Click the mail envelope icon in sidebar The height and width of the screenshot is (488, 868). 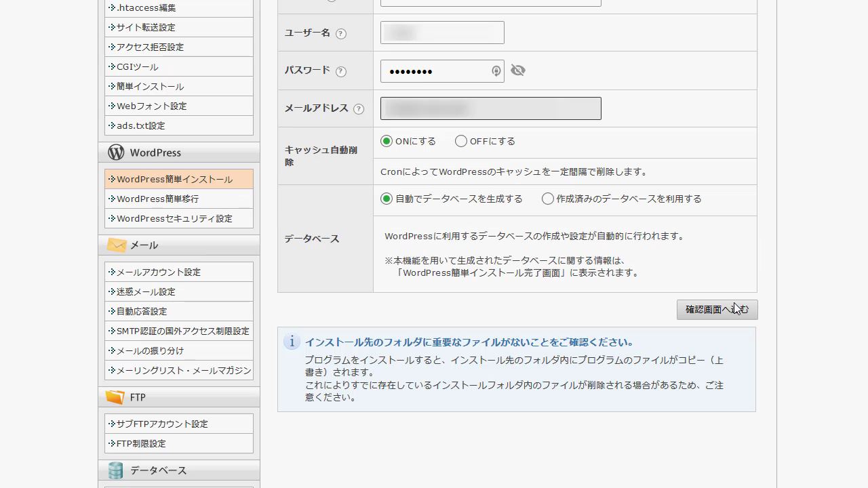[x=116, y=245]
